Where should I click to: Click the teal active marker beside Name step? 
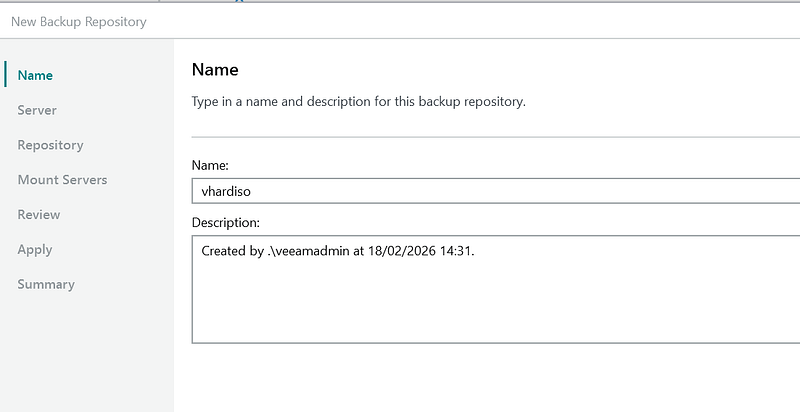click(6, 74)
